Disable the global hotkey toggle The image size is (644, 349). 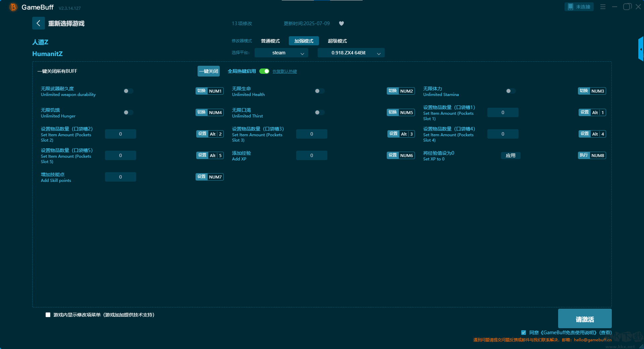pos(264,71)
